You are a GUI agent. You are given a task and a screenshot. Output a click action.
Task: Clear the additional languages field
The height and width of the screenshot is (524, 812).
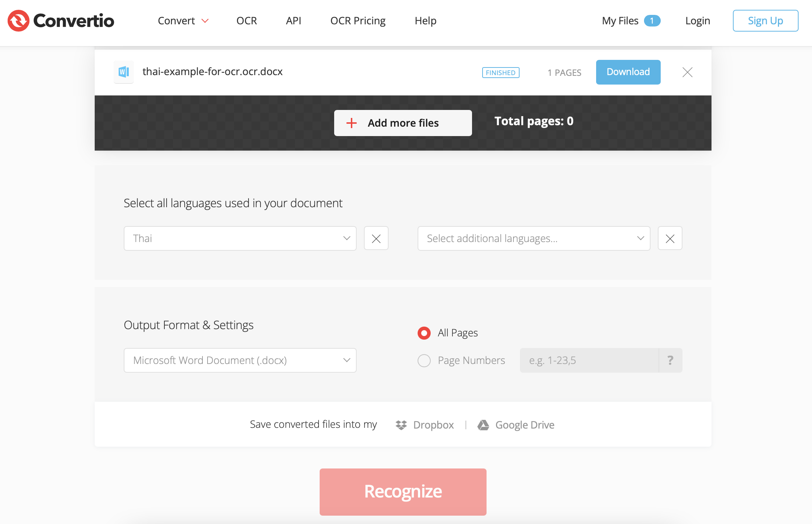(670, 238)
